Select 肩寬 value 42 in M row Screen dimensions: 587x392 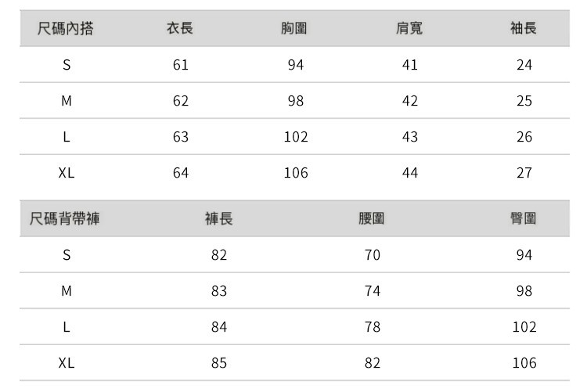point(410,101)
